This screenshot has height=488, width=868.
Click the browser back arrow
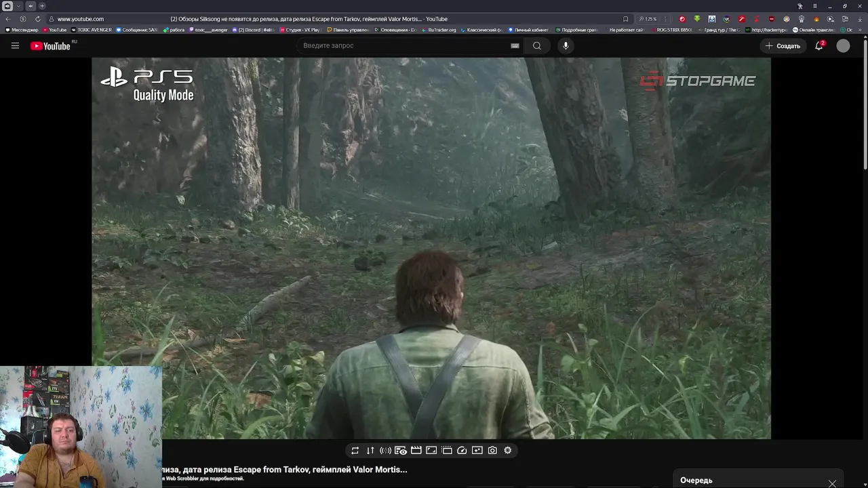pyautogui.click(x=7, y=19)
